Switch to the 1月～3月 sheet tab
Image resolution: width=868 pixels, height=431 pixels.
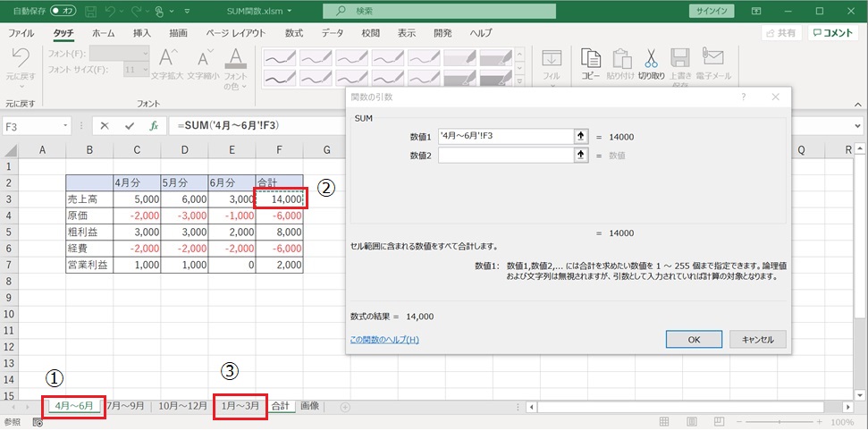point(240,406)
